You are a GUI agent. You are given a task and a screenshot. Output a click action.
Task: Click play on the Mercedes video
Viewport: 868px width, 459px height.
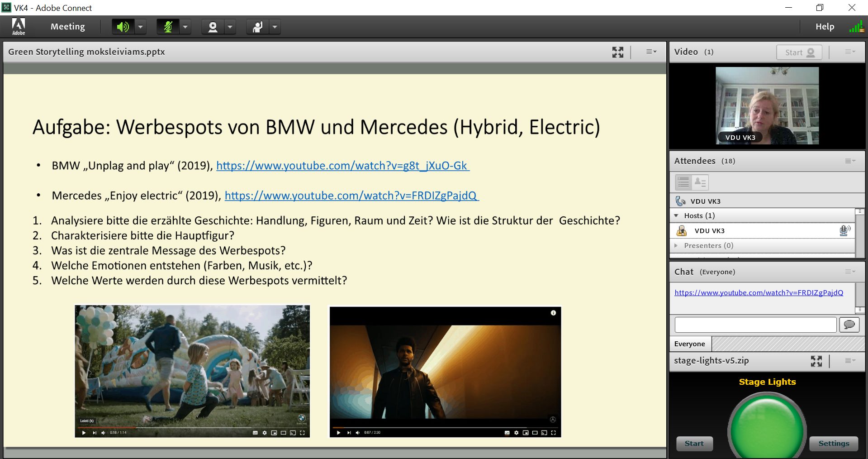tap(338, 433)
